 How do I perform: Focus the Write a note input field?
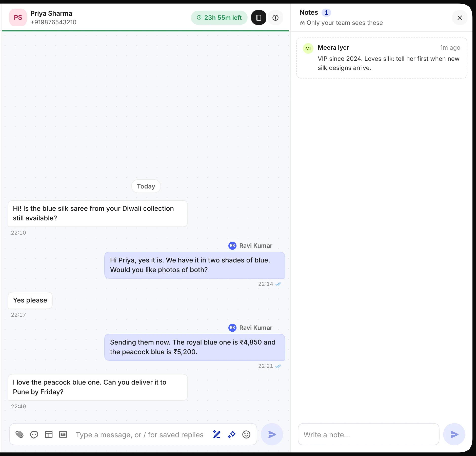[x=369, y=434]
